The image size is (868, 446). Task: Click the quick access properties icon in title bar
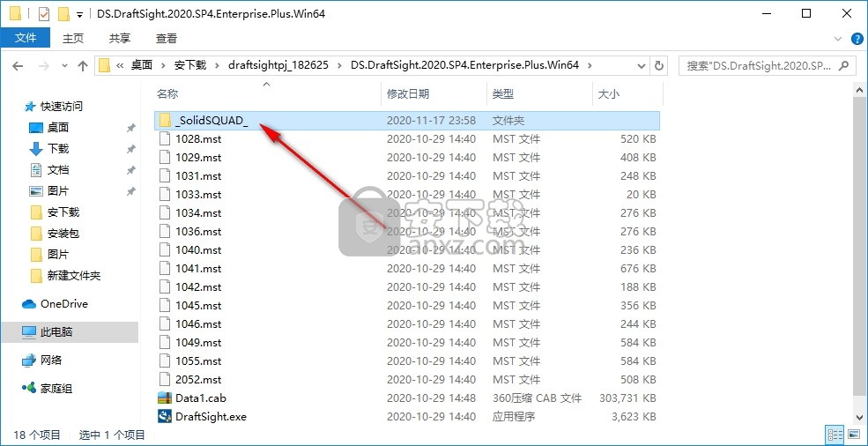point(44,13)
